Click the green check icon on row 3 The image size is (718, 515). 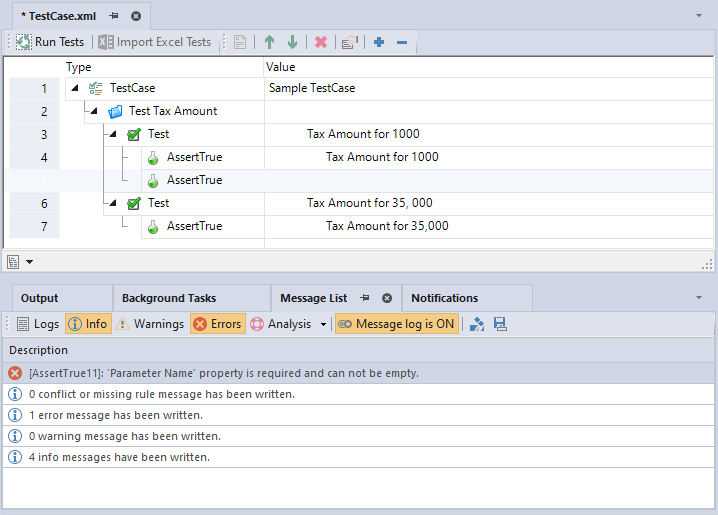point(134,134)
